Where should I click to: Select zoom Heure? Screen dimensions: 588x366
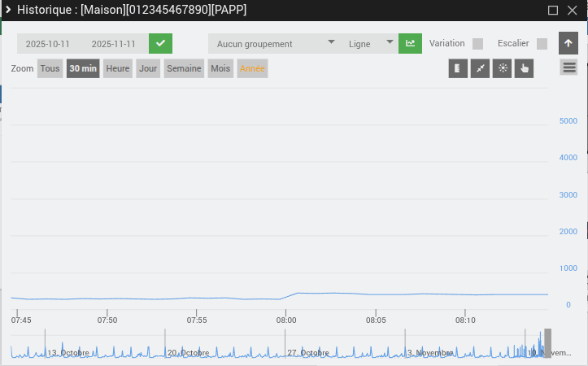click(118, 68)
